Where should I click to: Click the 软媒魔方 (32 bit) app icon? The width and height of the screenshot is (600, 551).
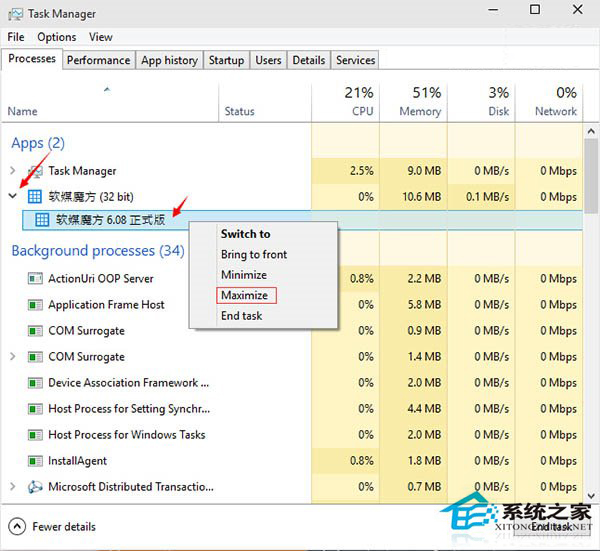click(35, 197)
